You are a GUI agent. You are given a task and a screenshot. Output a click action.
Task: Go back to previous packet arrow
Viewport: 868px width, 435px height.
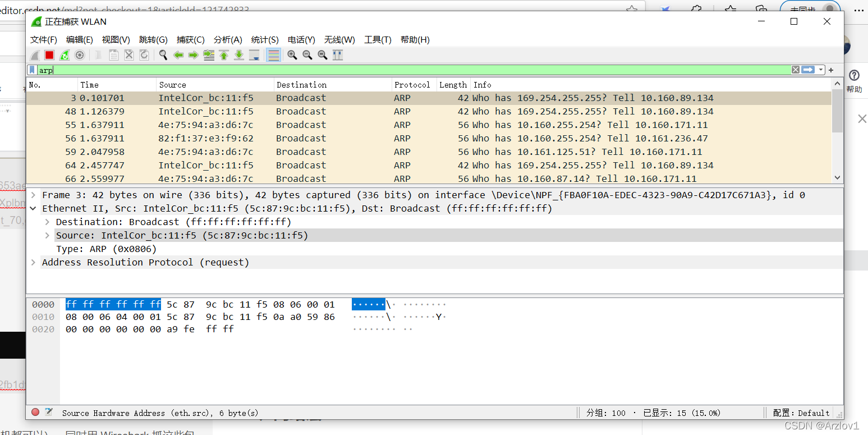point(178,55)
